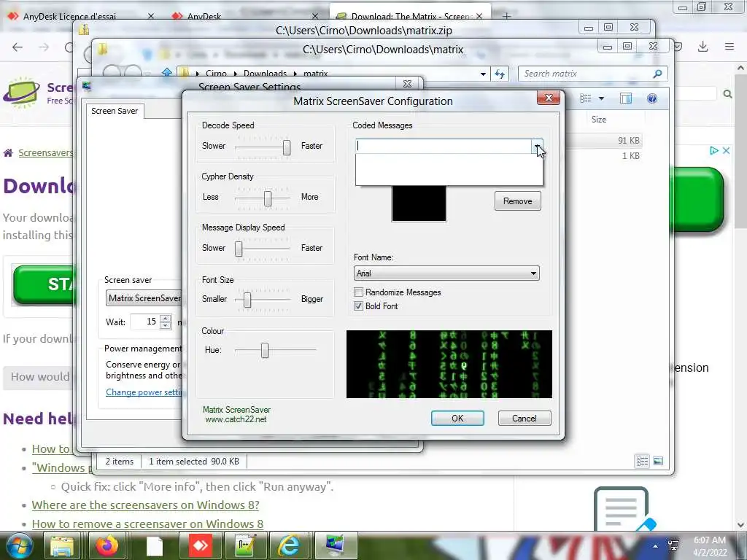Click the Explorer help question mark icon
Image resolution: width=747 pixels, height=560 pixels.
[x=651, y=98]
